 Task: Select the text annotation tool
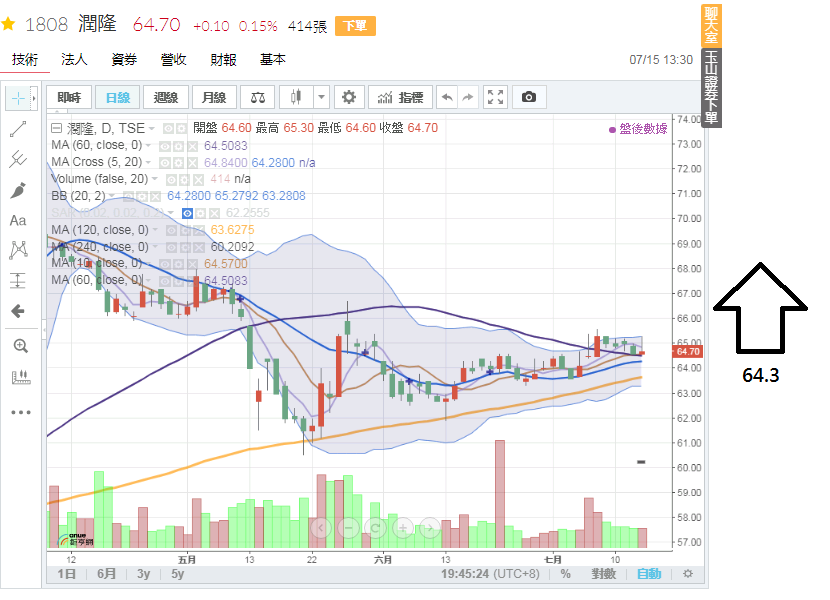18,220
